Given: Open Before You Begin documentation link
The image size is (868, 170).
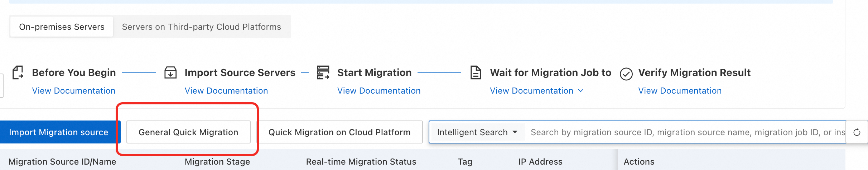Looking at the screenshot, I should coord(74,91).
